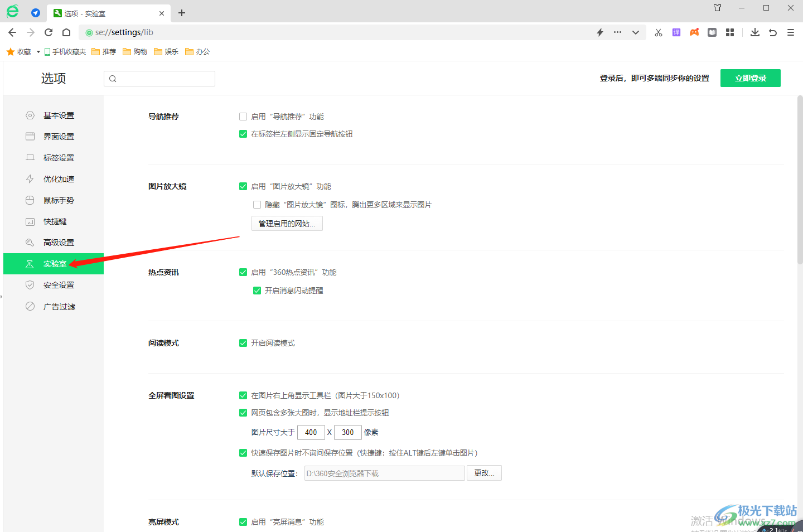Click the 默认保存位置 path field
Image resolution: width=803 pixels, height=532 pixels.
click(385, 473)
